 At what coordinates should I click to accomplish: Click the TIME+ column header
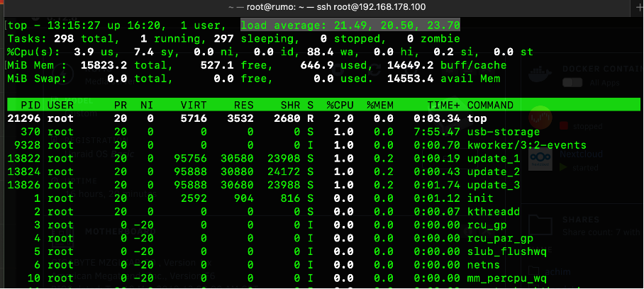(443, 106)
